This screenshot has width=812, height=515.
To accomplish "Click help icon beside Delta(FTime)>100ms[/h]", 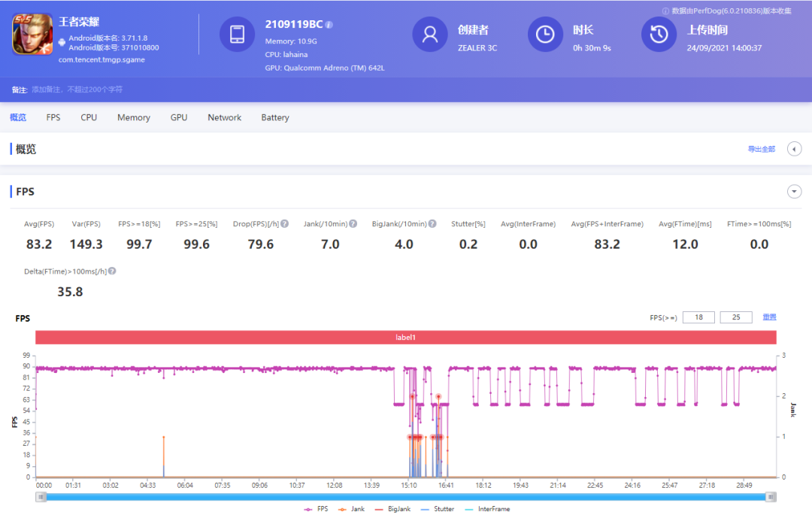I will pyautogui.click(x=112, y=271).
